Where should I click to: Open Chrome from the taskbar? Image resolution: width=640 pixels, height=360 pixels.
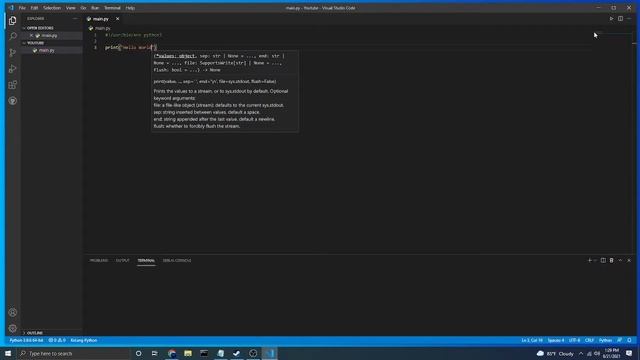(172, 353)
